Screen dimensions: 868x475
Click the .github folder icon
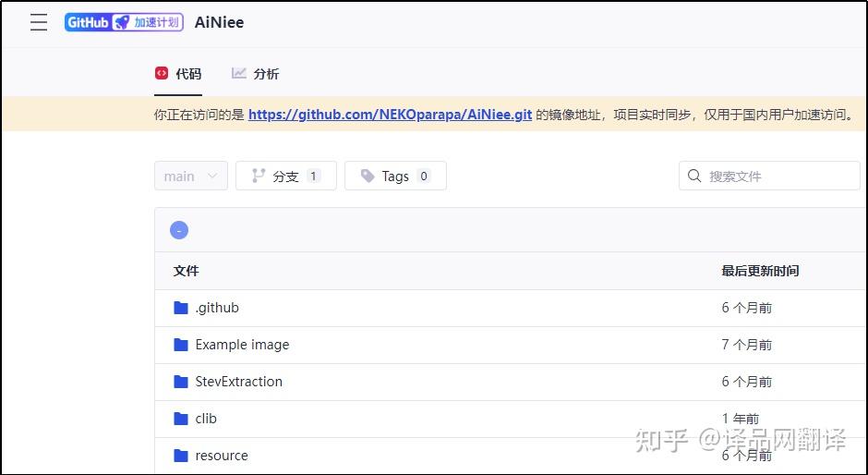[181, 308]
